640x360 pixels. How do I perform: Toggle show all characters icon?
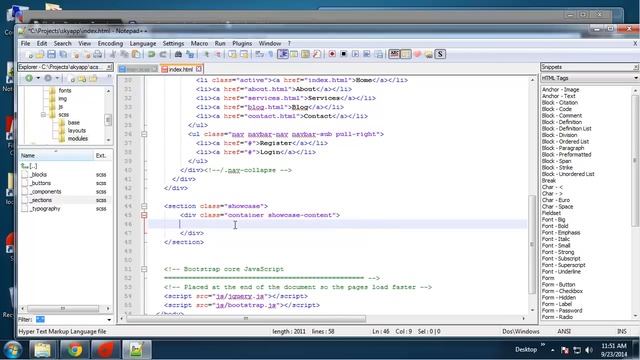pos(271,54)
